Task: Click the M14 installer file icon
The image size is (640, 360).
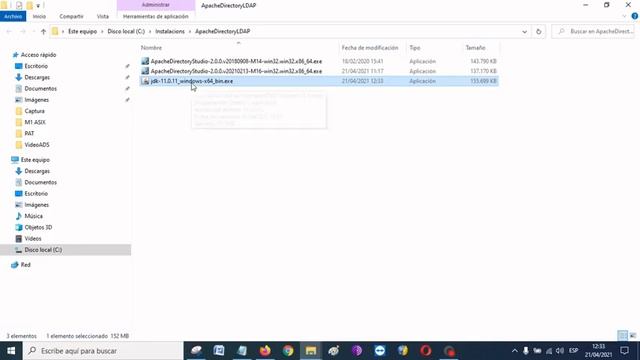Action: pyautogui.click(x=145, y=61)
